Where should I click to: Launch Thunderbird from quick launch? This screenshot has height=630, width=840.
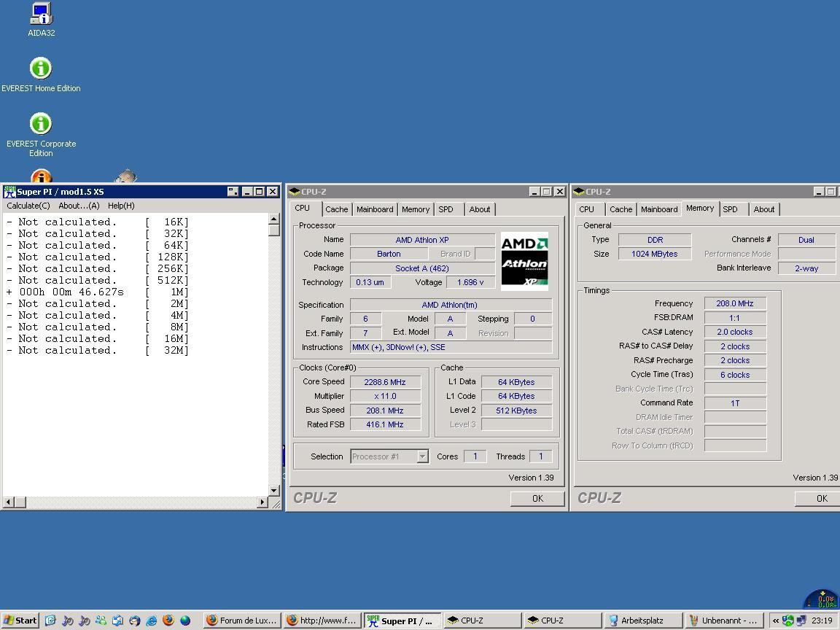click(134, 621)
